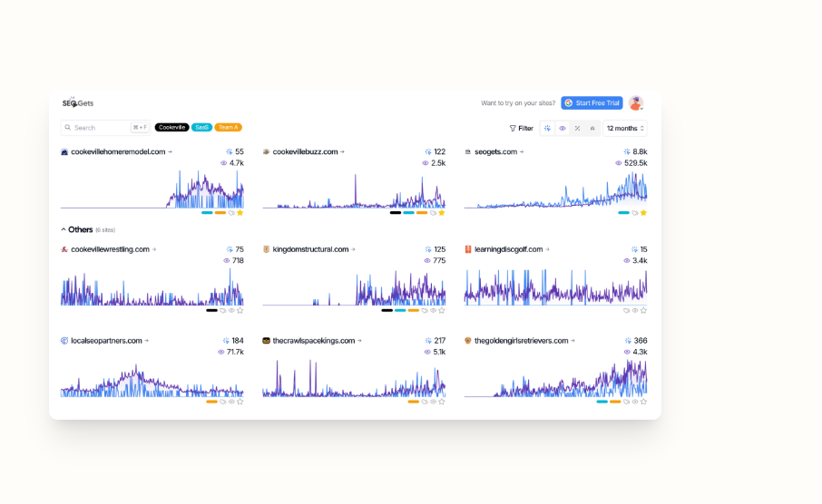The image size is (822, 504).
Task: Open kingdomstructural.com site link
Action: 310,249
